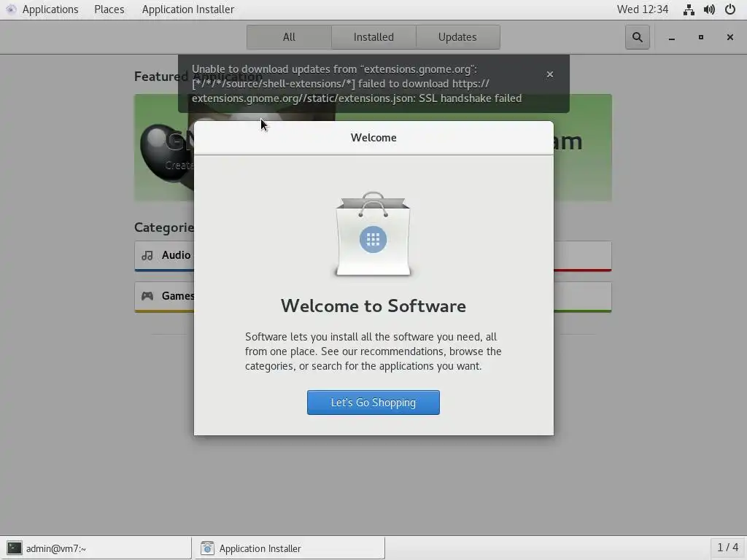Select Application Installer in the taskbar

289,548
